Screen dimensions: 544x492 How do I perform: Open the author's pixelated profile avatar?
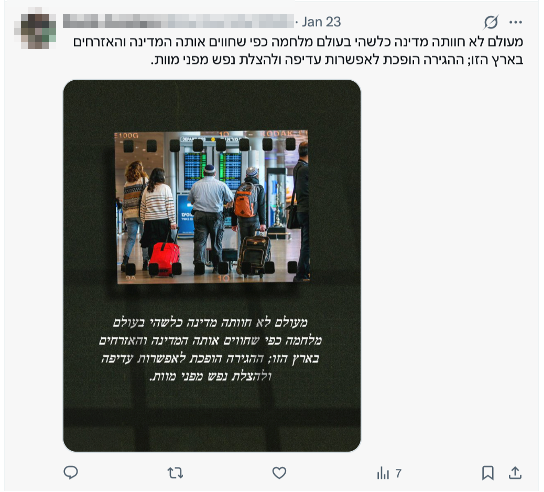click(38, 31)
